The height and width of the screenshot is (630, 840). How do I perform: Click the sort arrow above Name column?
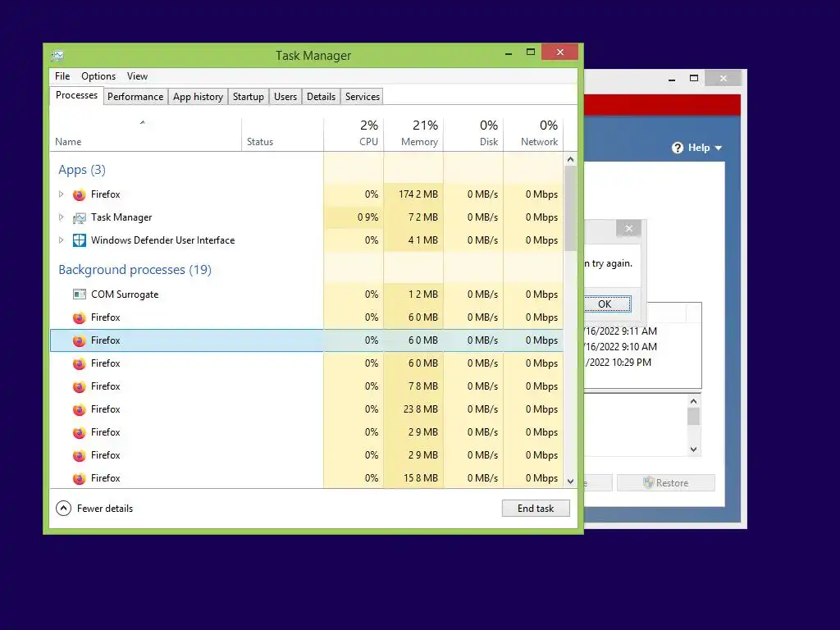click(143, 123)
